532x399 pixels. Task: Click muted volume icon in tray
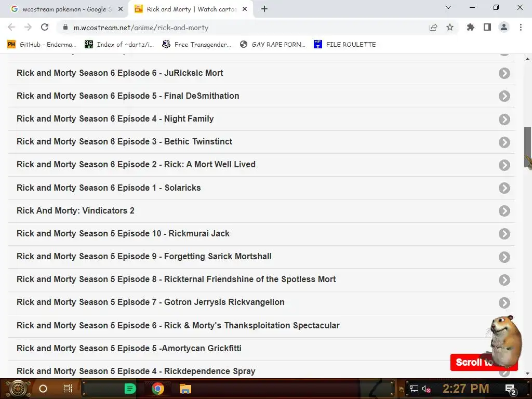427,389
